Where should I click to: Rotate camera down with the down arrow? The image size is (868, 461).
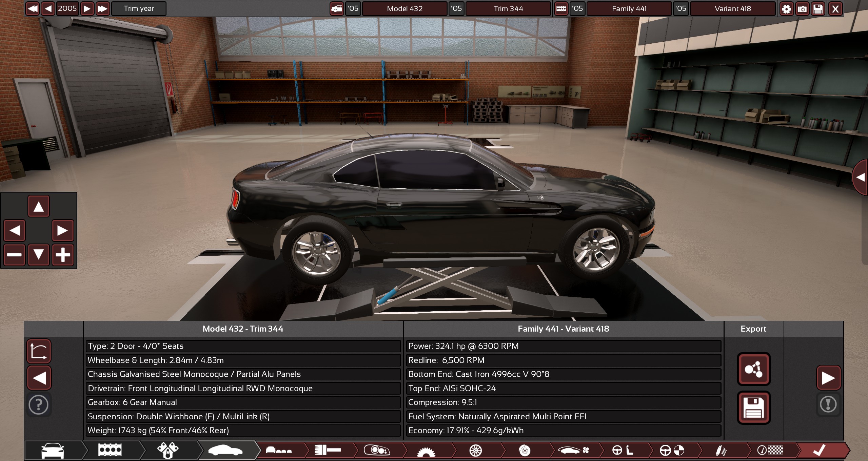pyautogui.click(x=39, y=255)
